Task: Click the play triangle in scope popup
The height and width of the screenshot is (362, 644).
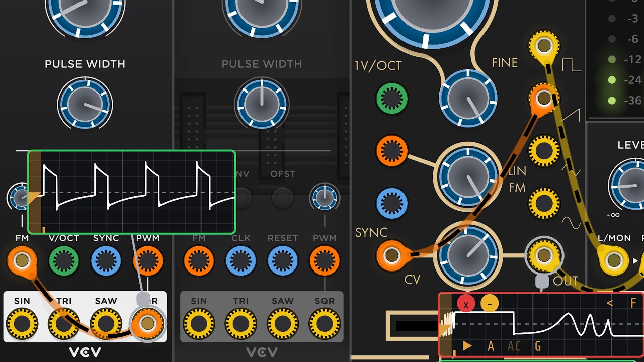Action: tap(467, 346)
